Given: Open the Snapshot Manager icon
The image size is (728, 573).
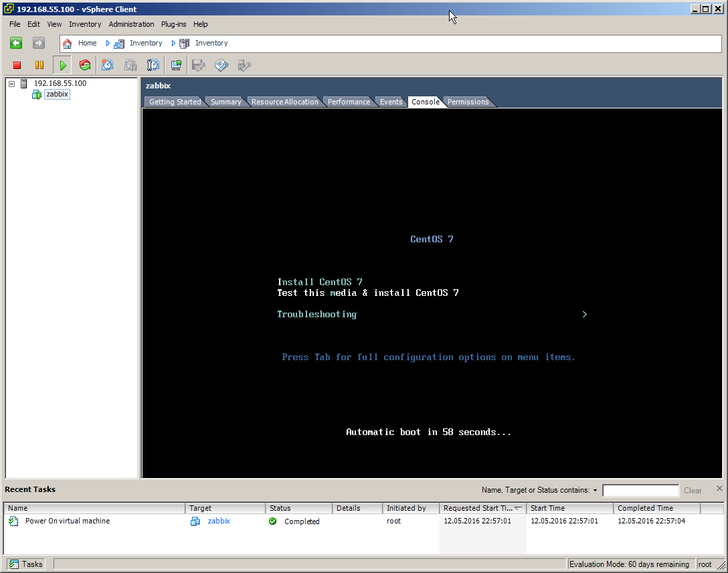Looking at the screenshot, I should click(153, 65).
